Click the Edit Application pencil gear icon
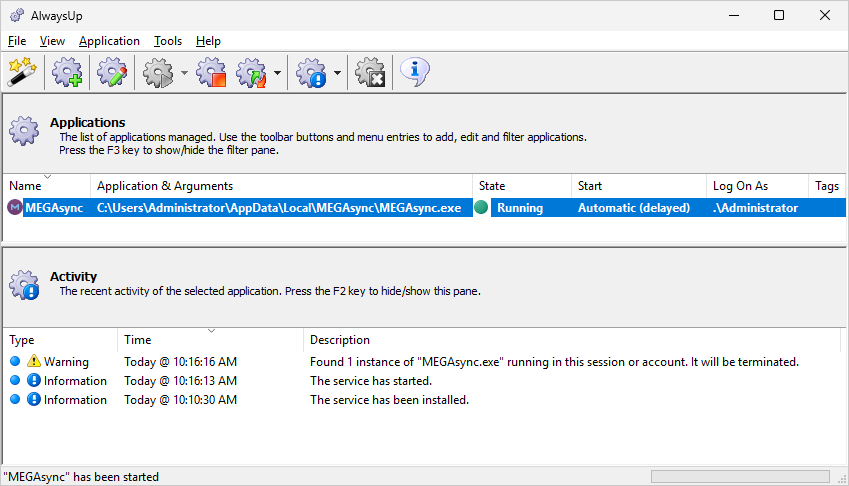 pos(111,73)
